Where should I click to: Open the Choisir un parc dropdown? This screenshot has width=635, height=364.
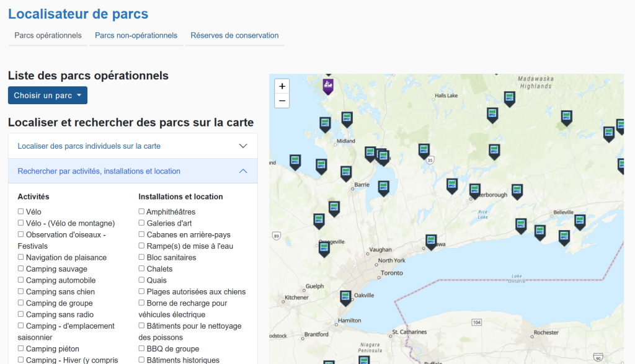click(x=48, y=95)
